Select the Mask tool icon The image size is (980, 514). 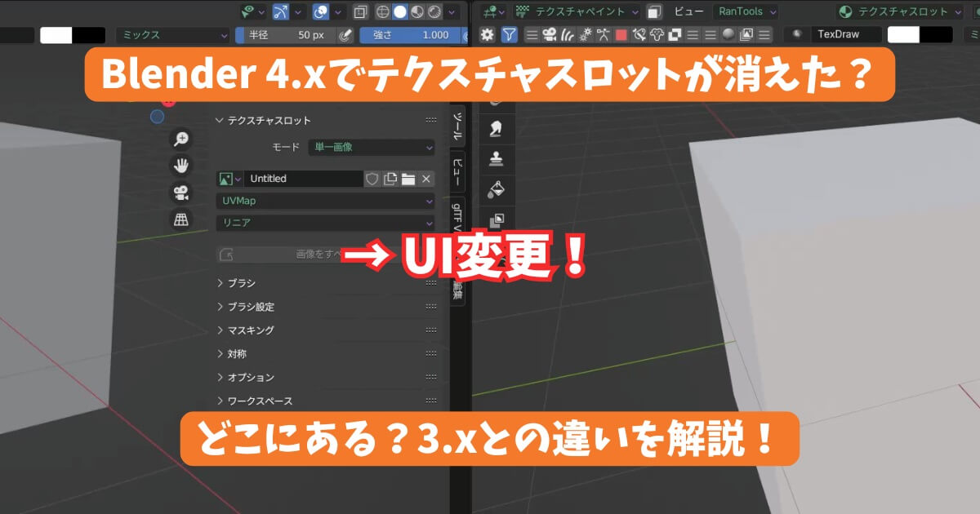point(496,220)
